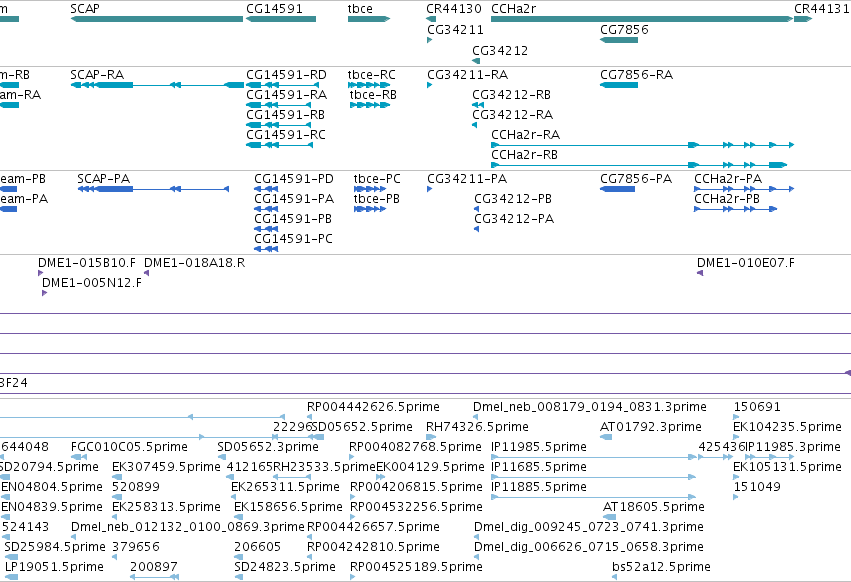Select protein CG34211-PA

[x=467, y=179]
